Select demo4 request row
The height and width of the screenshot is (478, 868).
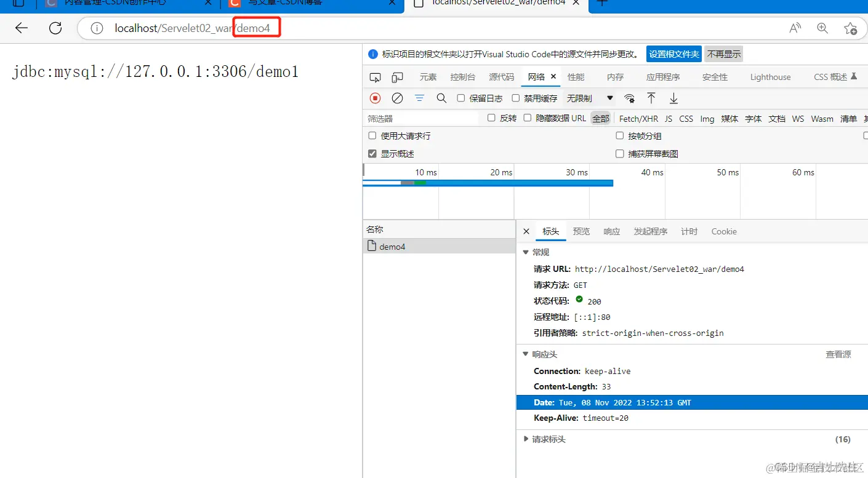439,246
